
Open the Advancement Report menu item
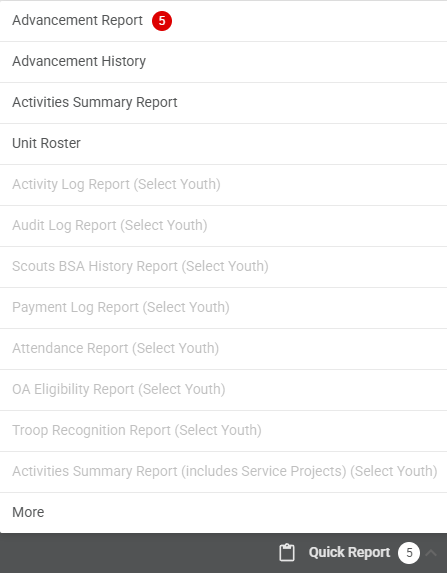point(223,21)
